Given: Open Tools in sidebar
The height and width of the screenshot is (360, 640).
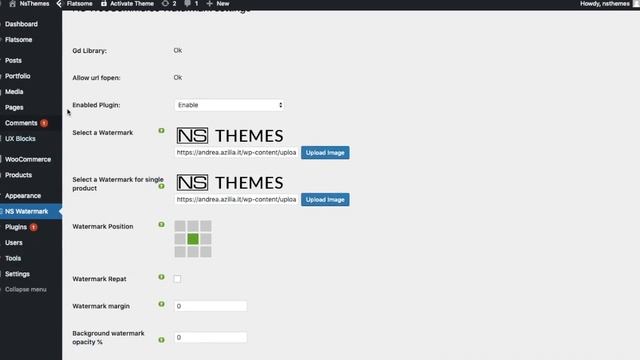Looking at the screenshot, I should pyautogui.click(x=13, y=258).
